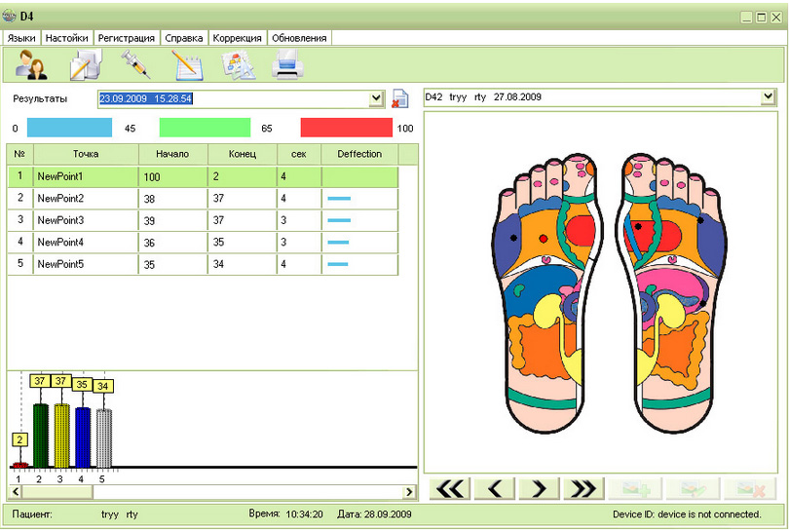
Task: Click the syringe toolbar icon
Action: pyautogui.click(x=134, y=65)
